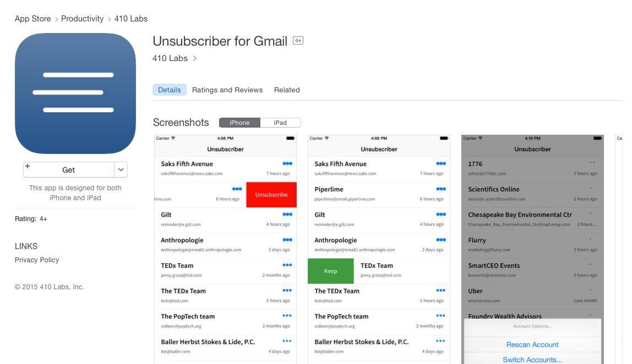Click dots icon beside Gilt, first screenshot

pos(287,214)
